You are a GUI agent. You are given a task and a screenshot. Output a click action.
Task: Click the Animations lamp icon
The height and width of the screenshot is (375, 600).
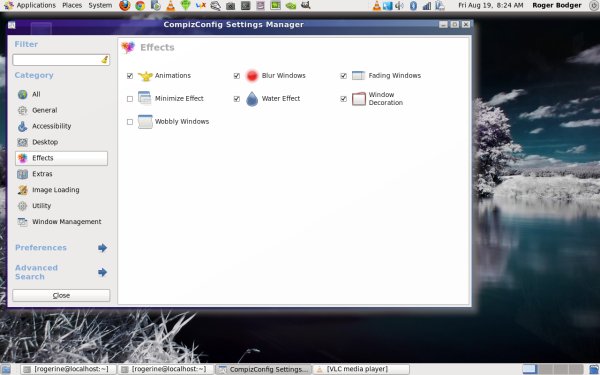coord(145,76)
